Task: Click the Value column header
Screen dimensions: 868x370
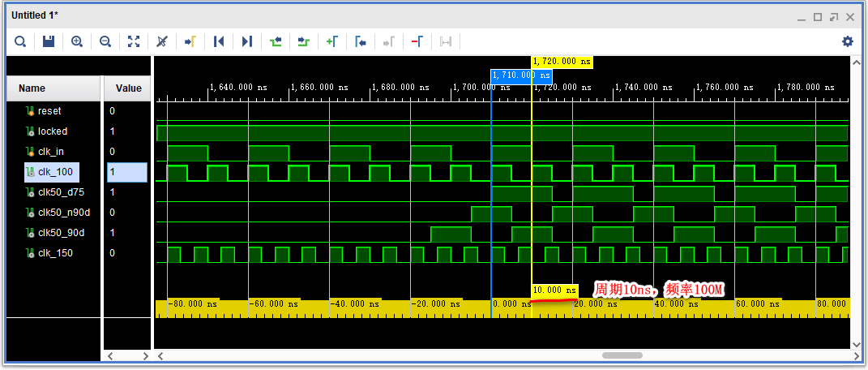Action: point(128,88)
